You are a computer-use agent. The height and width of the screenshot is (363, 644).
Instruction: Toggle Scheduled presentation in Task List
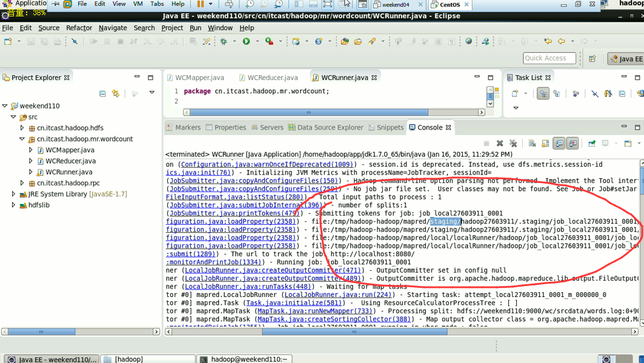pos(557,93)
